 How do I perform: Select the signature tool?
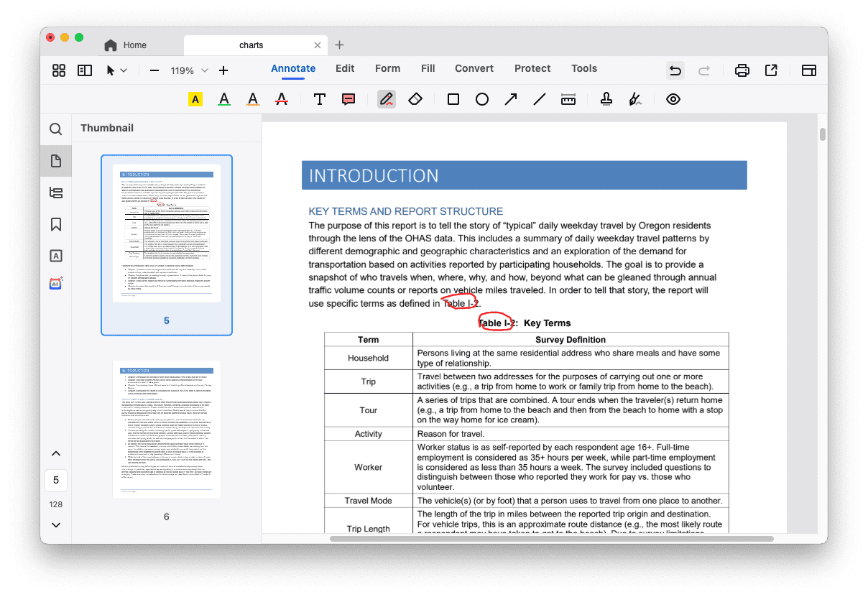(x=634, y=98)
